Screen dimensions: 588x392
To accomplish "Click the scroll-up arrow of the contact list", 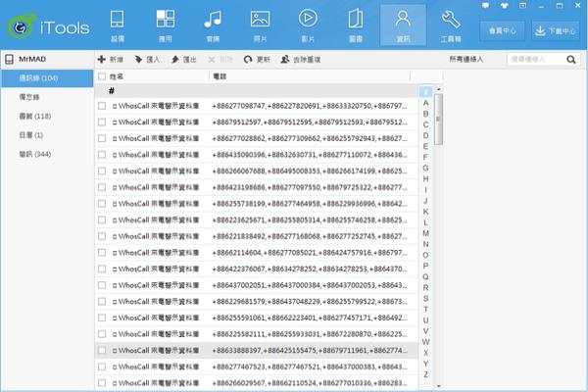I will (438, 89).
